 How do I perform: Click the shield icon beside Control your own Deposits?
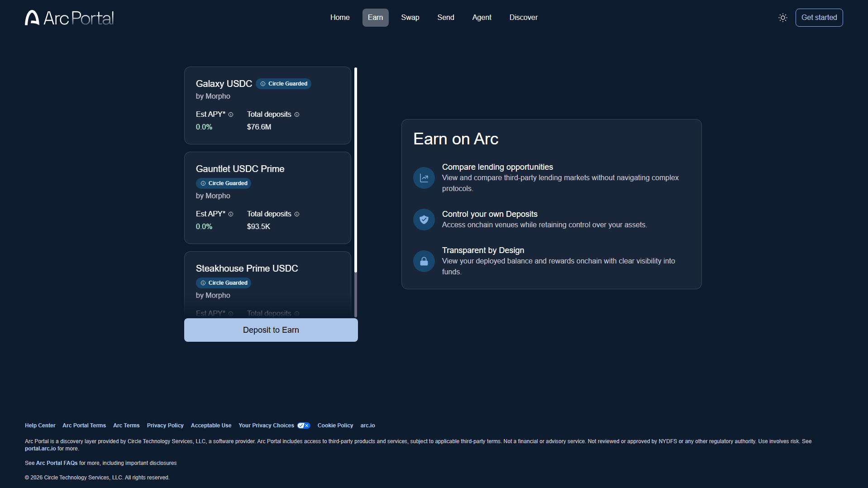[x=424, y=220]
